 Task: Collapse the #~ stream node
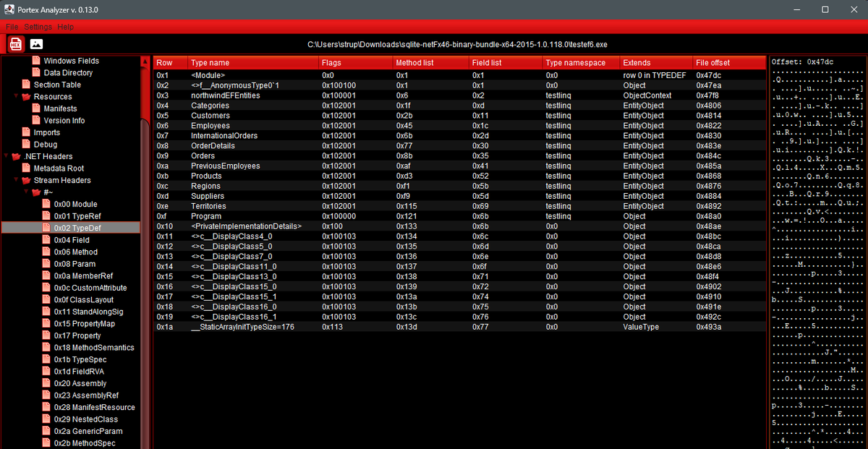click(x=27, y=192)
